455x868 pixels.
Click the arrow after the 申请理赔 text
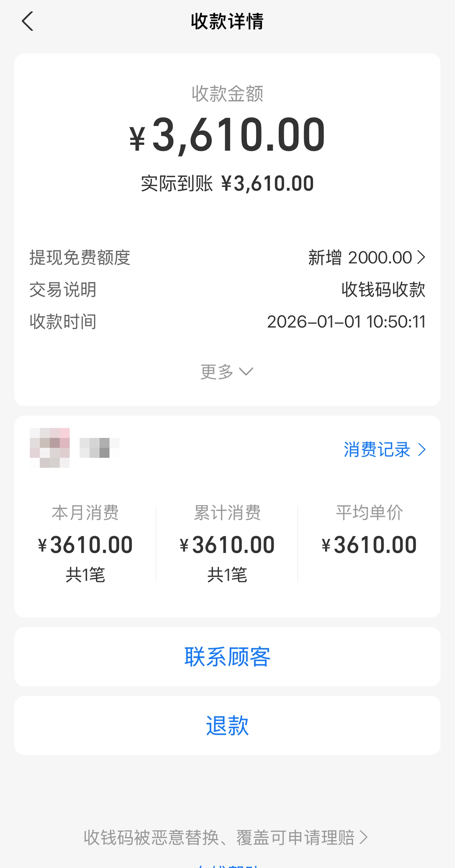click(363, 837)
